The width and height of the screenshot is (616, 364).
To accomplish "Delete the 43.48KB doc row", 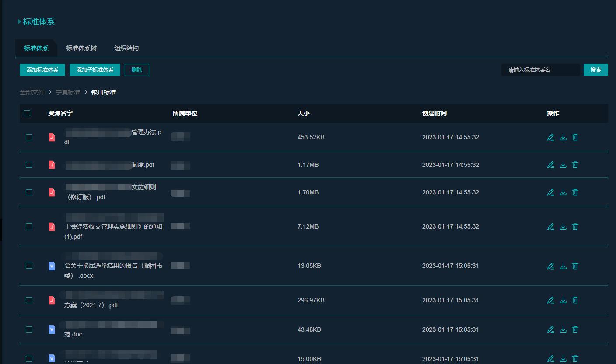I will [575, 329].
